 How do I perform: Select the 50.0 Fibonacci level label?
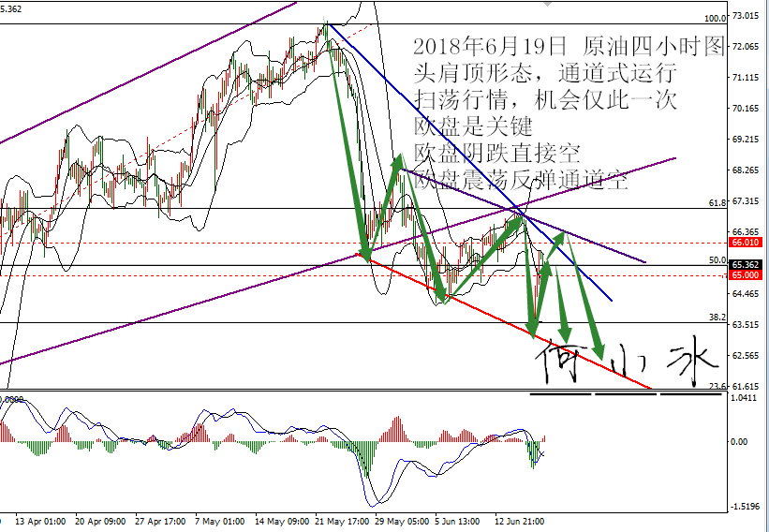tap(717, 259)
